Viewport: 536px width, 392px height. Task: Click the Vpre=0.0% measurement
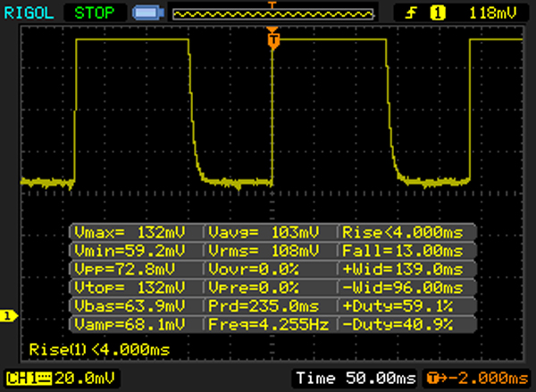coord(254,288)
